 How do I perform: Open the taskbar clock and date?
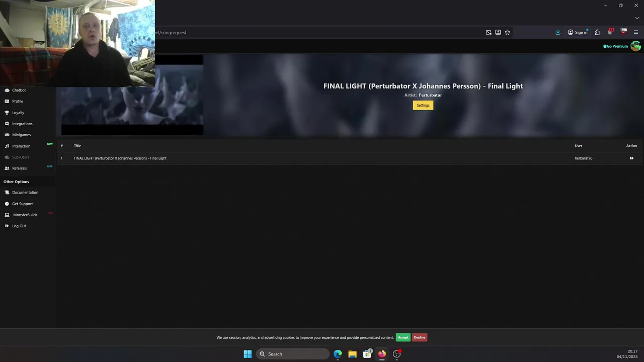627,354
